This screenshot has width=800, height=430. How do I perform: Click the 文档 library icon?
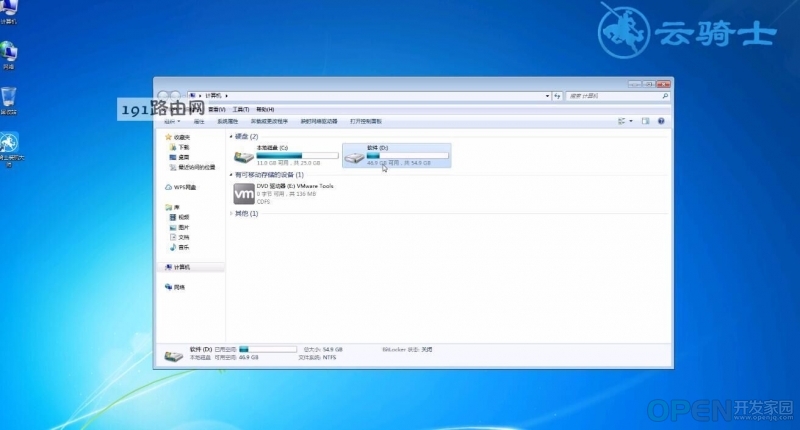(x=172, y=237)
